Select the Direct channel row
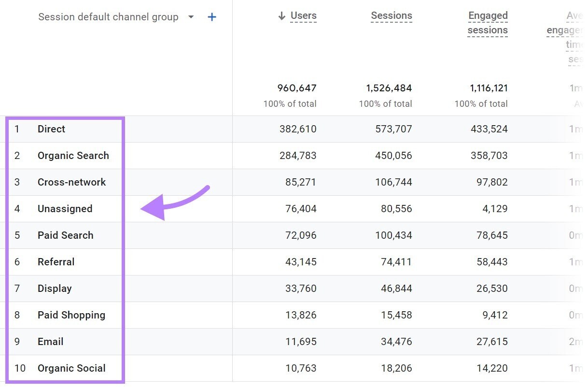Screen dimensions: 588x390 click(51, 129)
